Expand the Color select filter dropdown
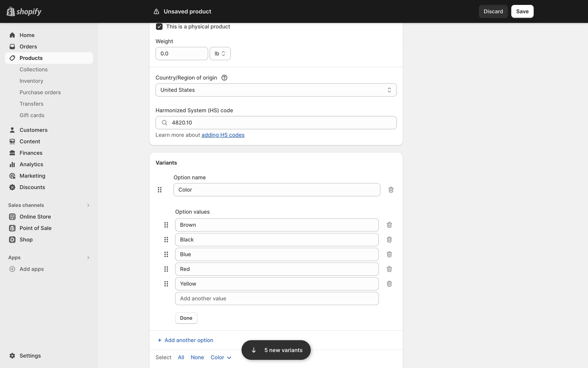The image size is (588, 368). 221,357
